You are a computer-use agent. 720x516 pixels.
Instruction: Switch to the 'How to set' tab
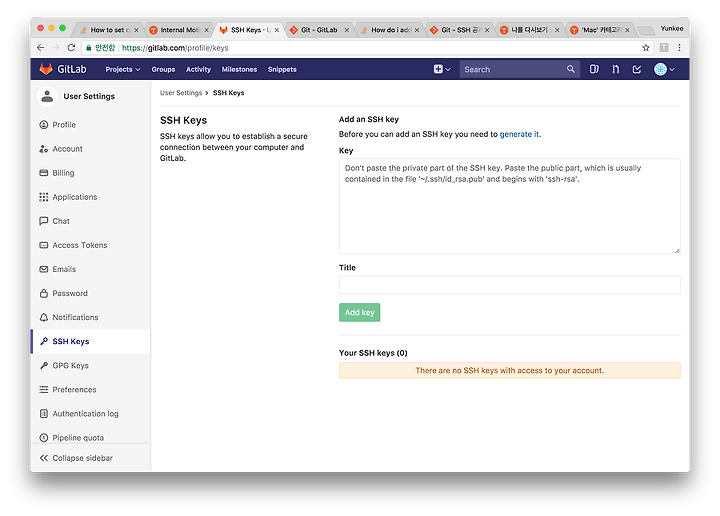(x=109, y=30)
